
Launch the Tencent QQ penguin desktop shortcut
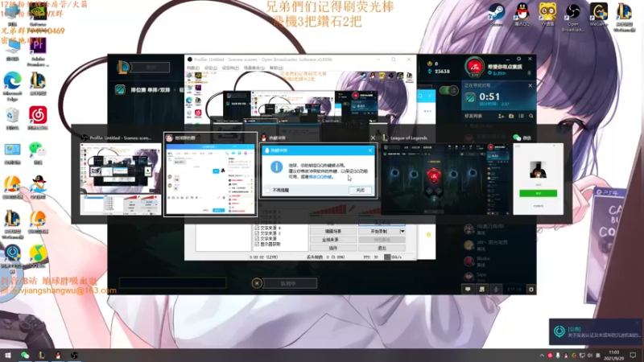point(522,14)
